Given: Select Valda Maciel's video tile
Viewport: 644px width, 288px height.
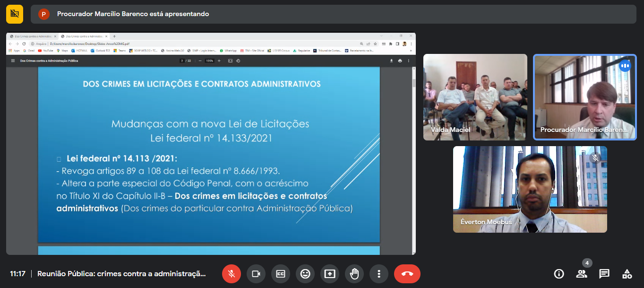Looking at the screenshot, I should point(475,97).
